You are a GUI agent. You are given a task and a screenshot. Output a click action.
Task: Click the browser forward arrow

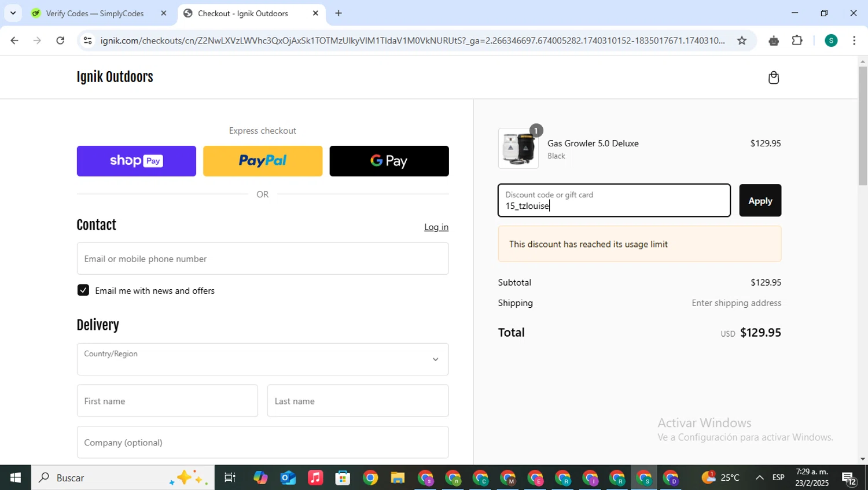(37, 40)
